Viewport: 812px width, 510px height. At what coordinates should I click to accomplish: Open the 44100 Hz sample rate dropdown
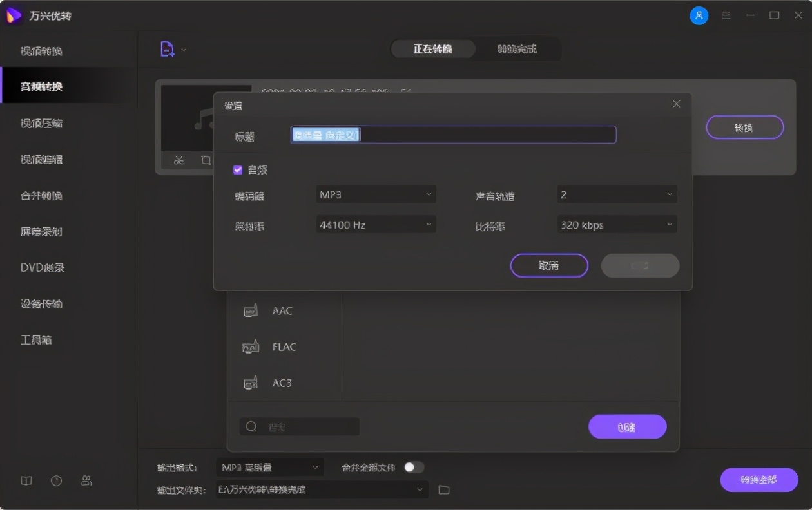coord(376,225)
